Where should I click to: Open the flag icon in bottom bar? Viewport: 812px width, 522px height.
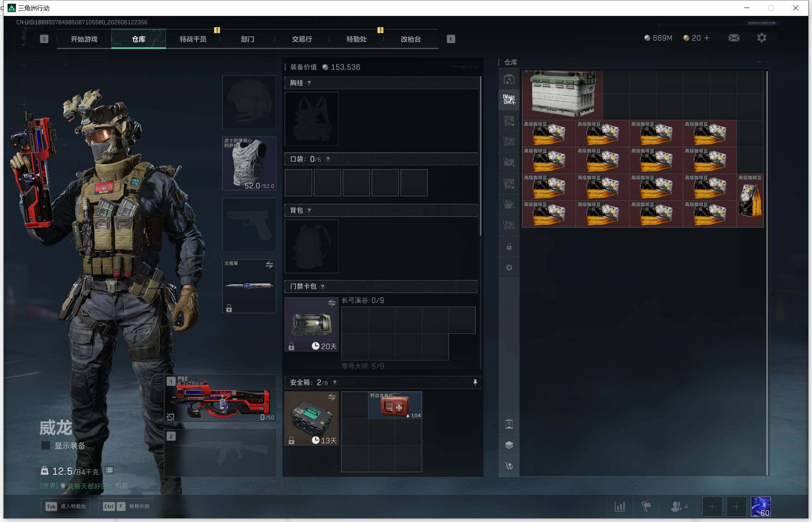click(646, 507)
